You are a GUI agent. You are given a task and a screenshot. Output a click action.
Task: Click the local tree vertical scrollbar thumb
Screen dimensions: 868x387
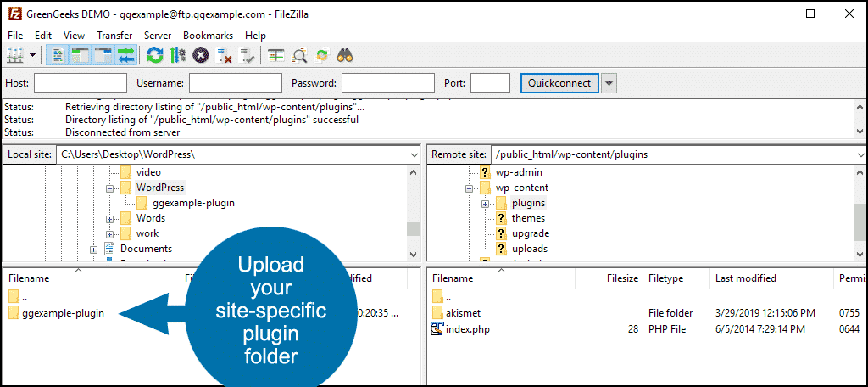click(414, 228)
